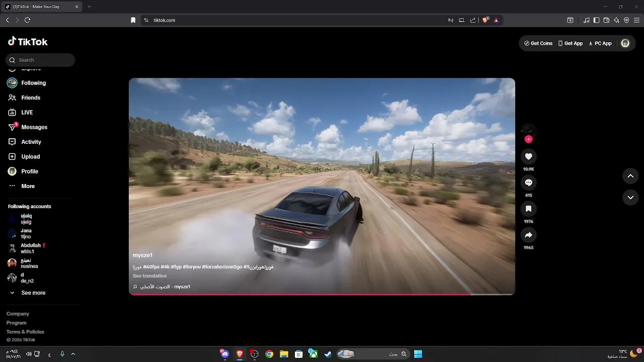644x362 pixels.
Task: Select the TikTok - Make Your Day tab
Action: (42, 7)
